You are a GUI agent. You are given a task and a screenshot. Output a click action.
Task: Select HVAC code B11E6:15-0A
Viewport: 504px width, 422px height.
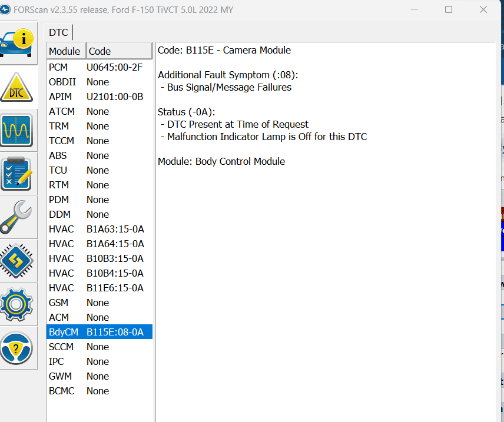(100, 288)
